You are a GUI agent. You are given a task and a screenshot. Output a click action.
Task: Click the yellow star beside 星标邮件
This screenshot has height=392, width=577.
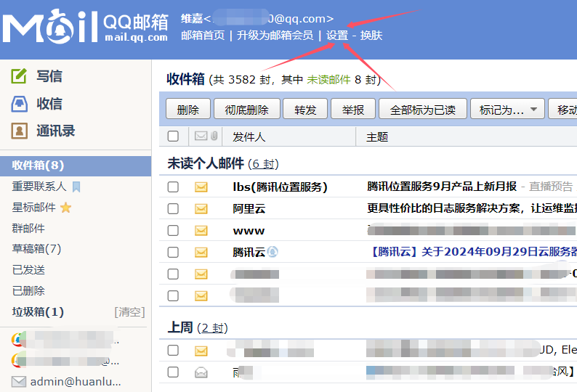click(x=65, y=208)
